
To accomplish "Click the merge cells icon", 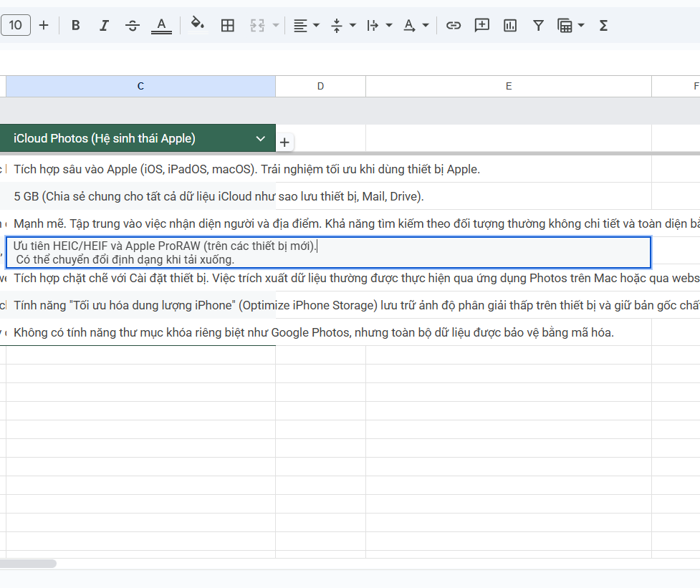I will coord(257,26).
